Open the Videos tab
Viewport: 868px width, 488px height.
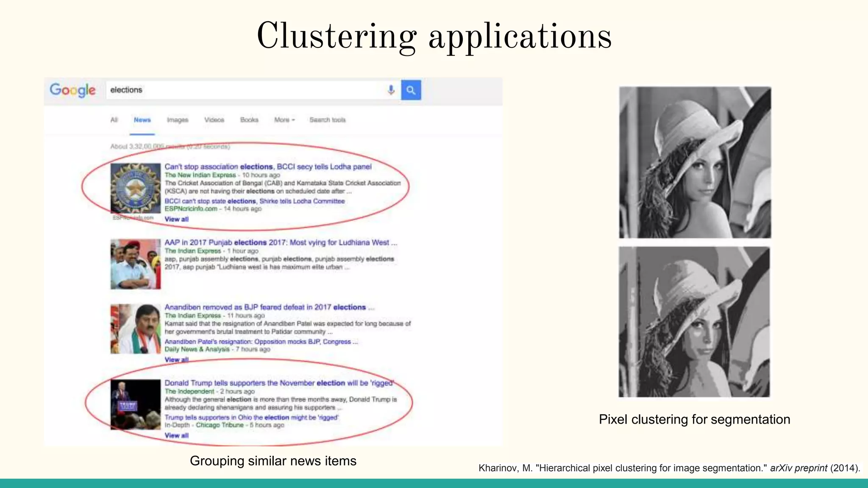click(x=214, y=120)
